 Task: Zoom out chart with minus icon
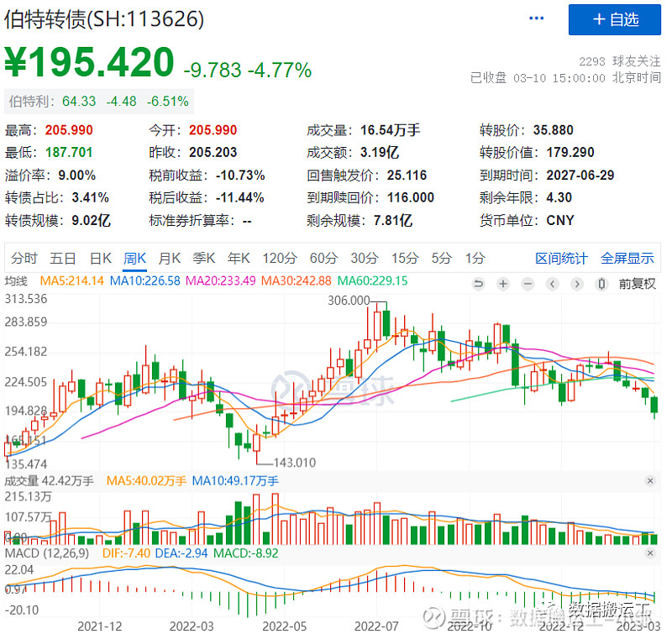click(528, 284)
